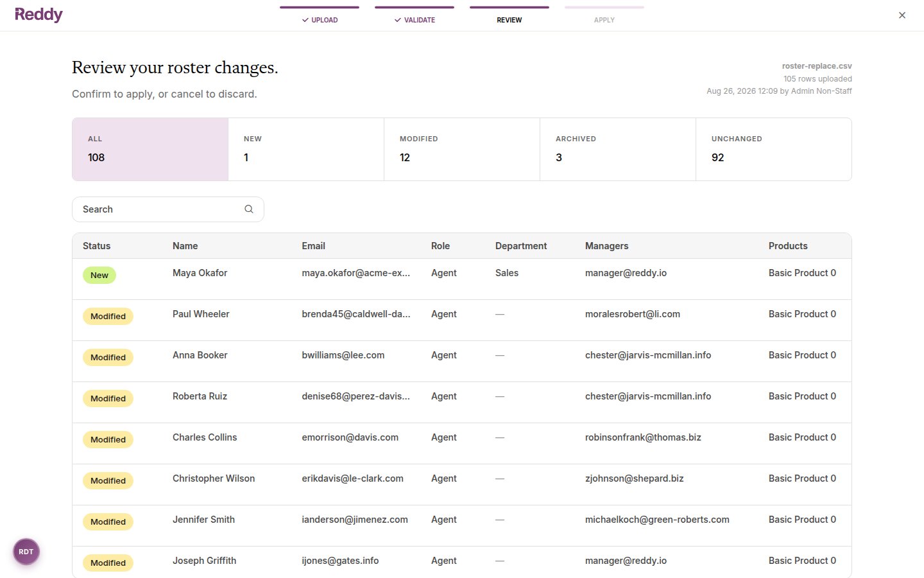Click the search magnifier icon
The image size is (924, 578).
pyautogui.click(x=249, y=209)
